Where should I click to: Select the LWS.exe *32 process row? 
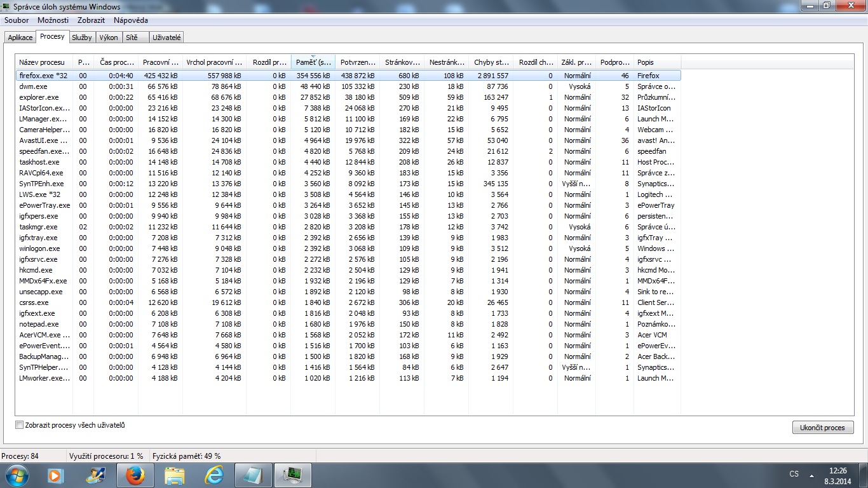[348, 194]
